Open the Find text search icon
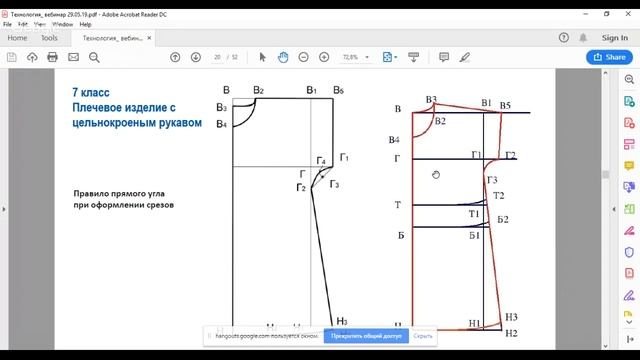The height and width of the screenshot is (360, 640). point(94,57)
